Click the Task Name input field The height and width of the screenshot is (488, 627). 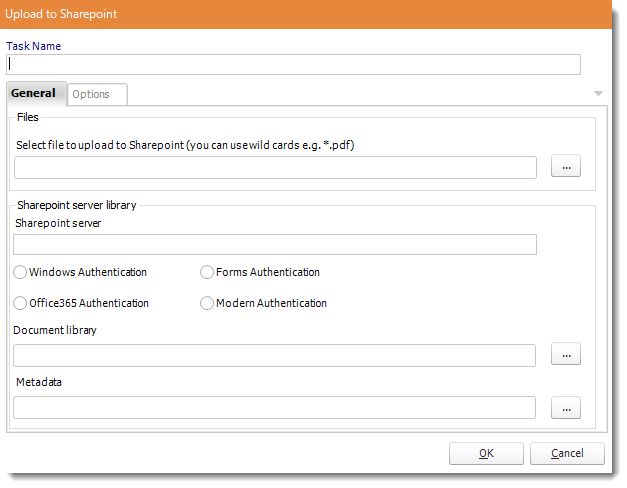(x=294, y=65)
